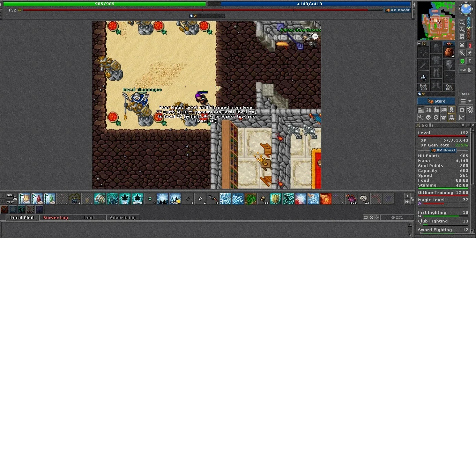Zoom out the minimap
The width and height of the screenshot is (476, 461).
click(x=462, y=23)
